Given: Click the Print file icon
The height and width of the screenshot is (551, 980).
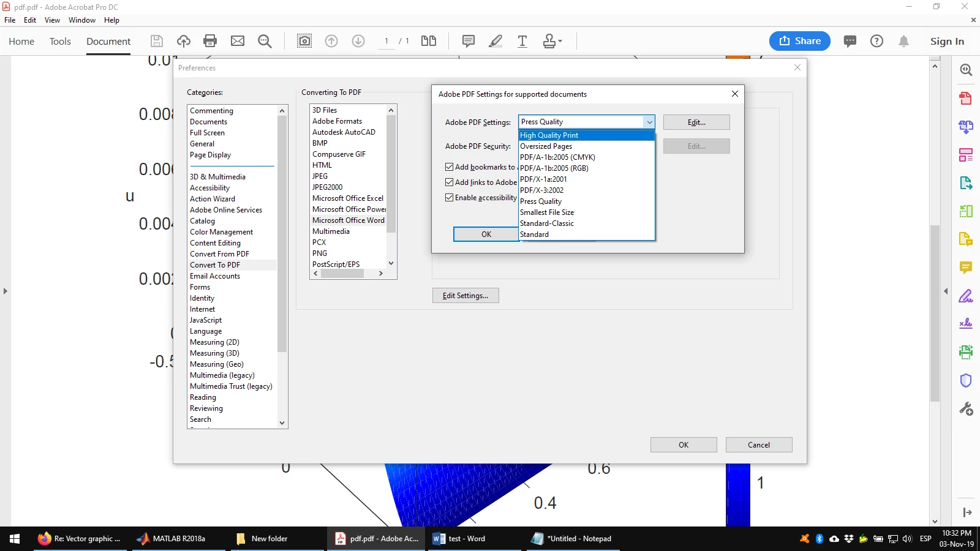Looking at the screenshot, I should (210, 41).
